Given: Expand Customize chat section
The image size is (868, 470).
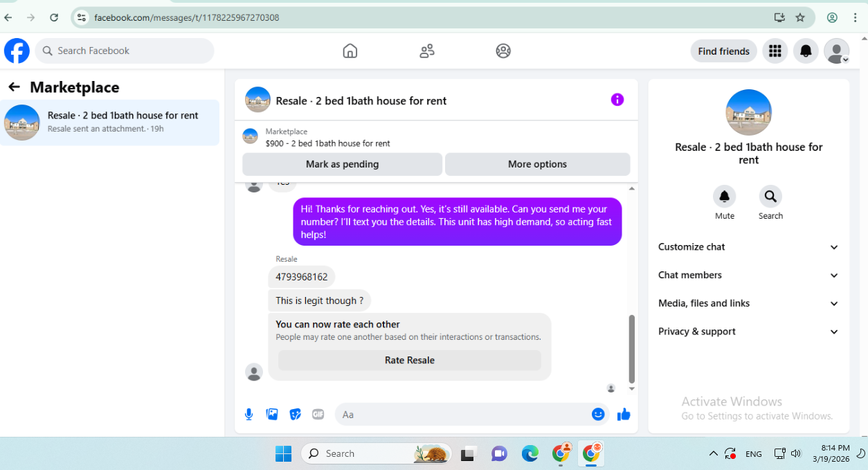Looking at the screenshot, I should [x=748, y=247].
